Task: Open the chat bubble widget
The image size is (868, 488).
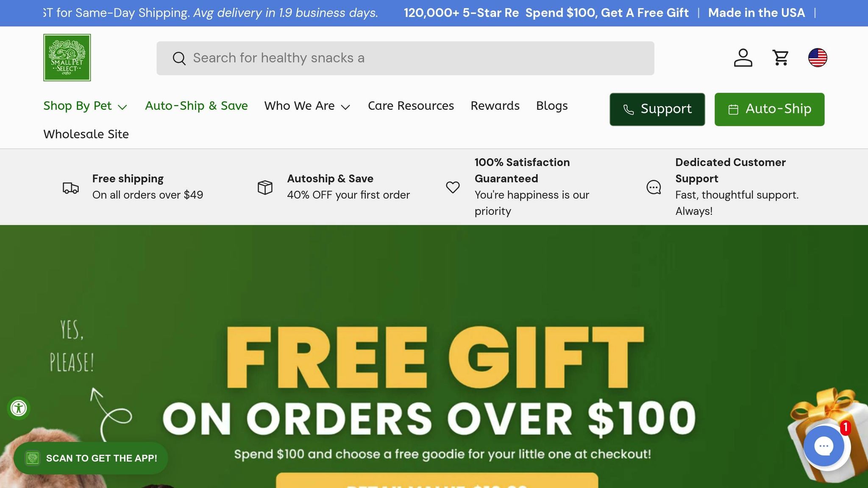Action: pyautogui.click(x=824, y=446)
